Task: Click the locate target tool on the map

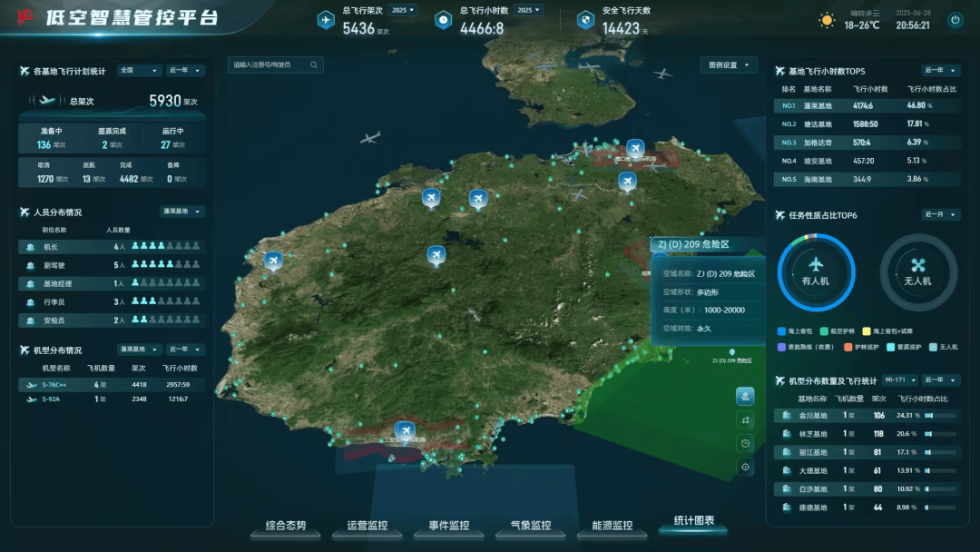Action: point(746,467)
